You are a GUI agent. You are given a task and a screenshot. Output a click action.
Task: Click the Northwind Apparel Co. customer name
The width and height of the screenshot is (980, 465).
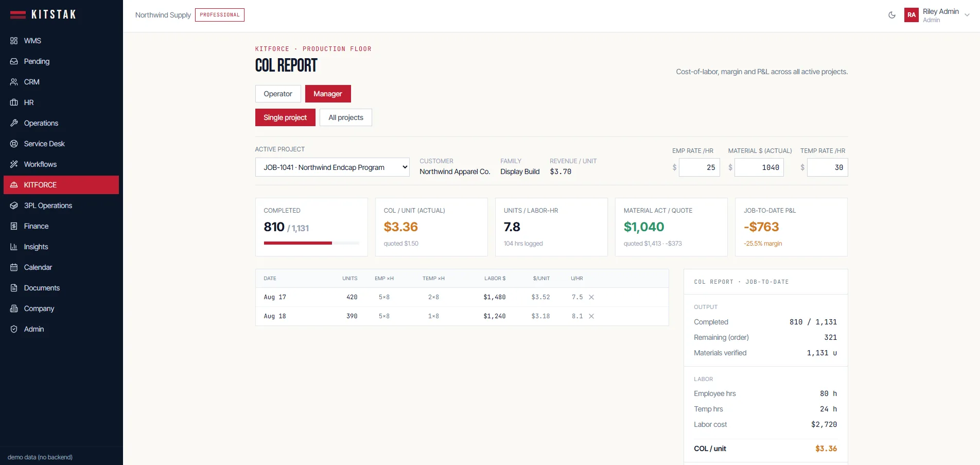click(455, 171)
